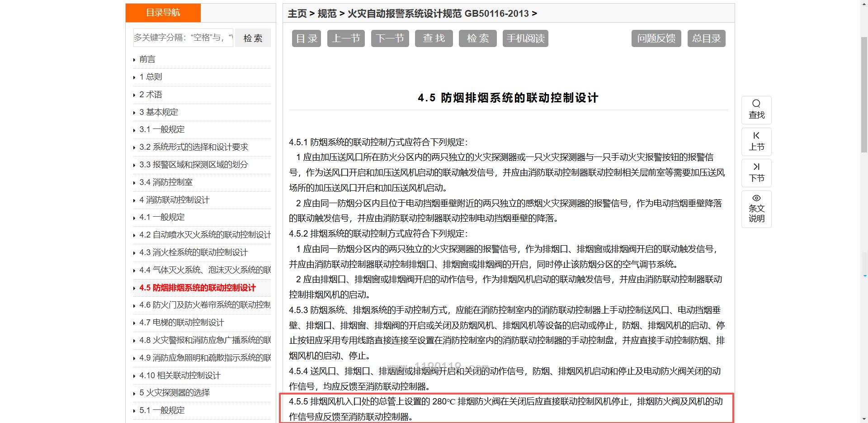The height and width of the screenshot is (423, 868).
Task: Focus the multi-keyword search input field
Action: pyautogui.click(x=183, y=38)
